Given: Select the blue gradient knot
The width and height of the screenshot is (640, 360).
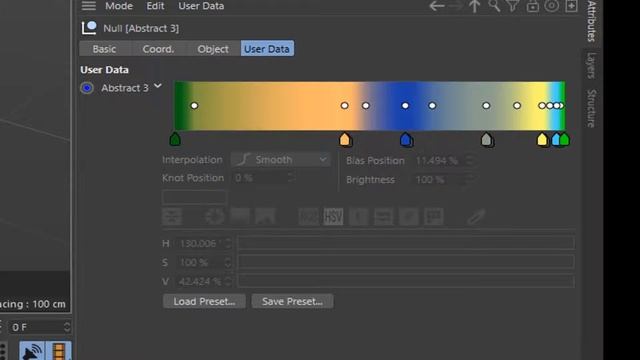Looking at the screenshot, I should (x=406, y=139).
